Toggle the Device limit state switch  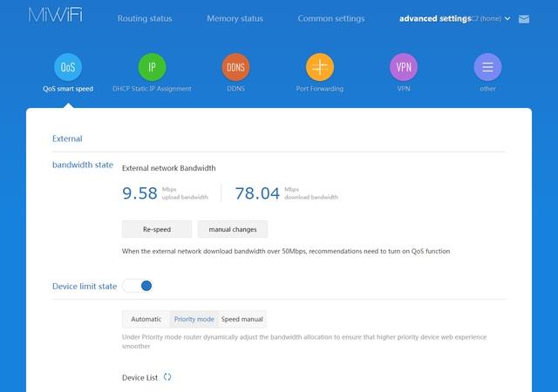point(138,286)
